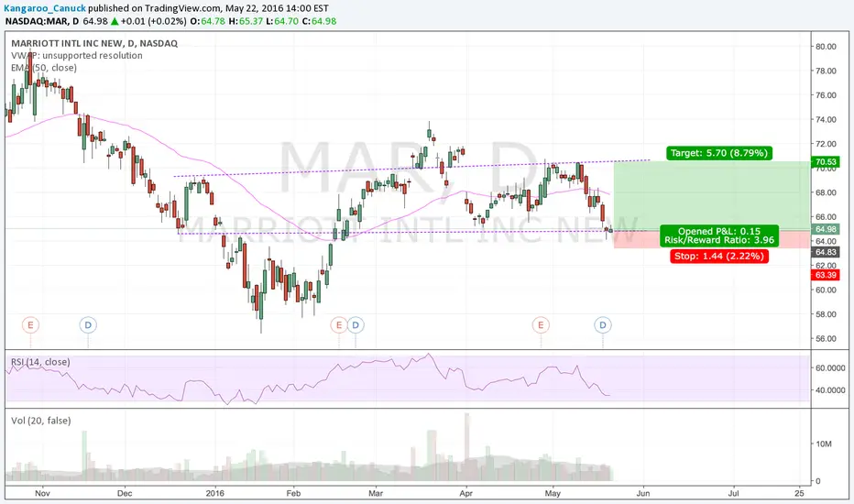Click the 10M volume axis label
Screen dimensions: 854x504
pos(824,444)
